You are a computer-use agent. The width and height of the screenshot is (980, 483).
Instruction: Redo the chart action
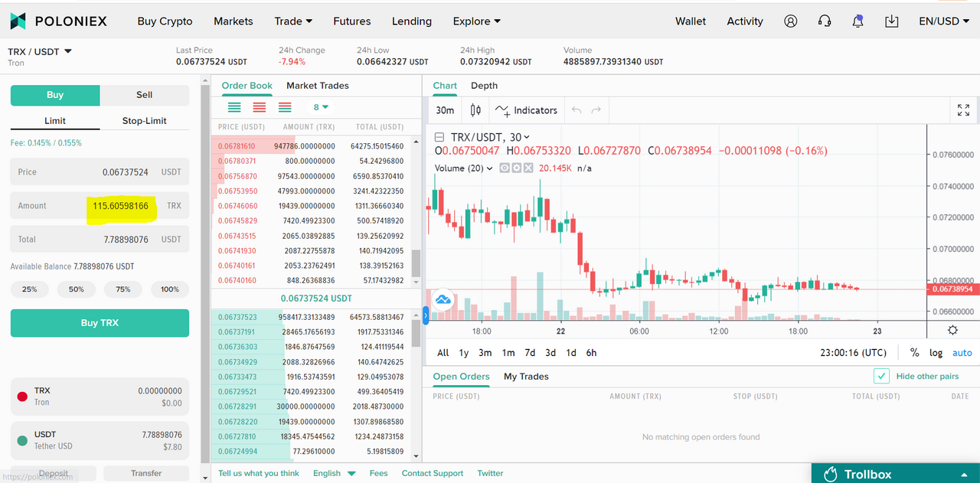point(596,110)
